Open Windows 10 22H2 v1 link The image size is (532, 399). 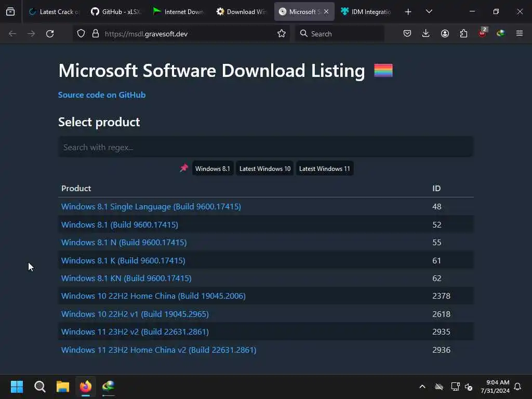tap(135, 314)
